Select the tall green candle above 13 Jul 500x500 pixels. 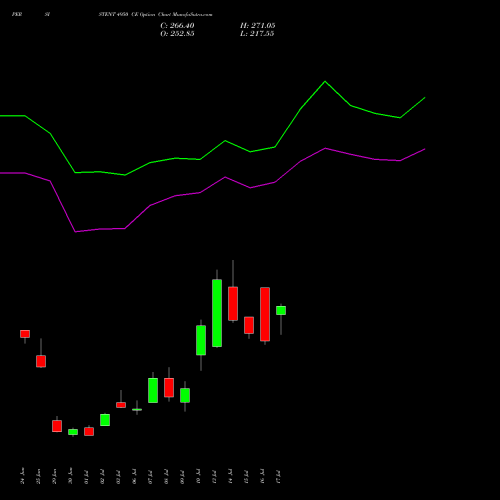(217, 313)
